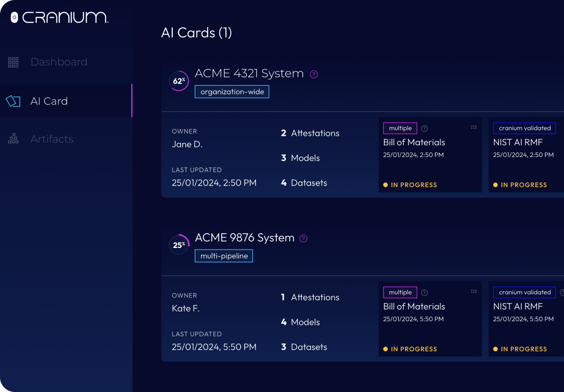This screenshot has height=392, width=564.
Task: Click 3 Datasets count
Action: [304, 347]
